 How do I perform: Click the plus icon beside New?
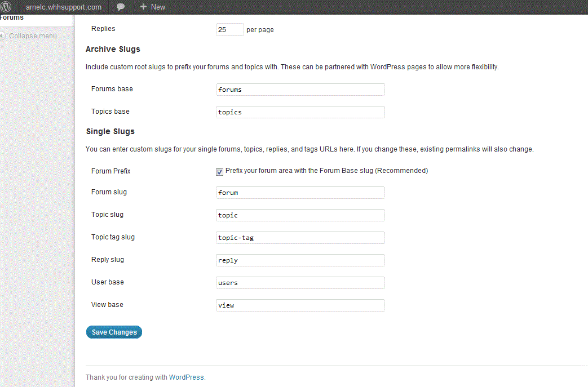click(143, 7)
